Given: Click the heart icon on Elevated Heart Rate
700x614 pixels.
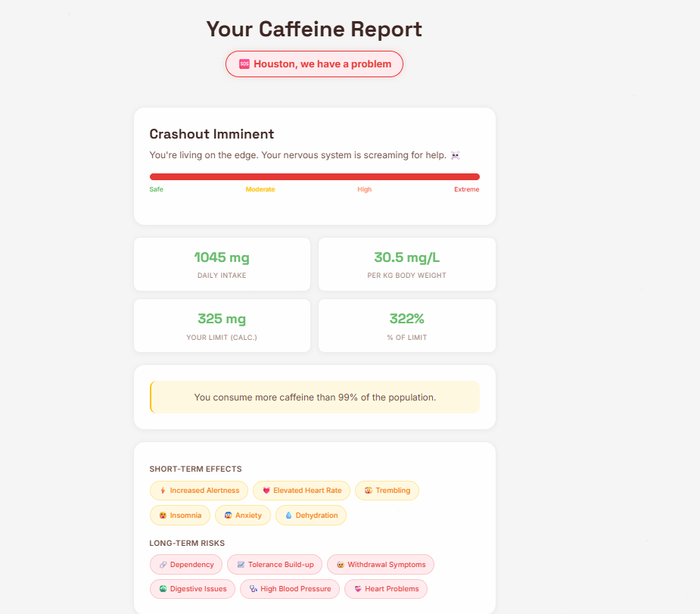Looking at the screenshot, I should pos(266,491).
